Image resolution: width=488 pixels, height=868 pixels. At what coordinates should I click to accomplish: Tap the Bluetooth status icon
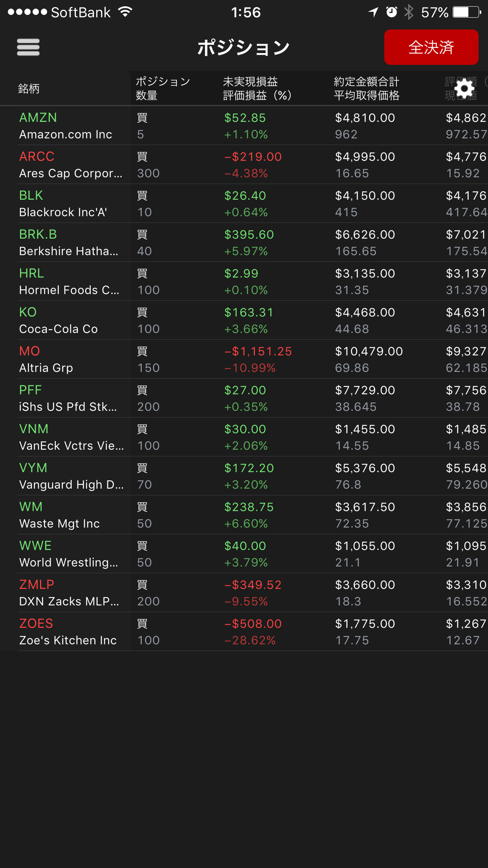[409, 12]
